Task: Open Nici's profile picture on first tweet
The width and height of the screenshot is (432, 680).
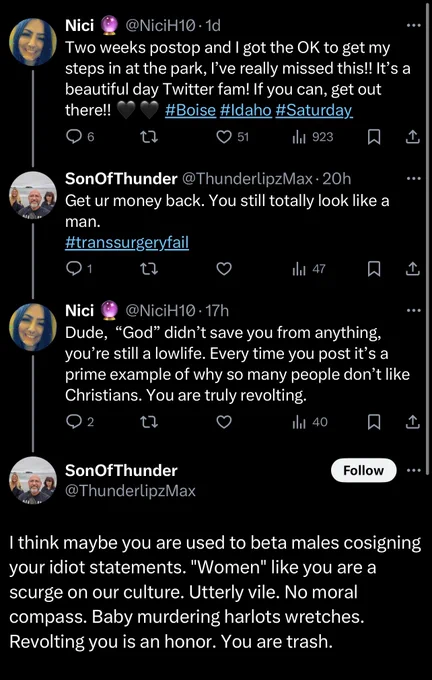Action: tap(33, 42)
